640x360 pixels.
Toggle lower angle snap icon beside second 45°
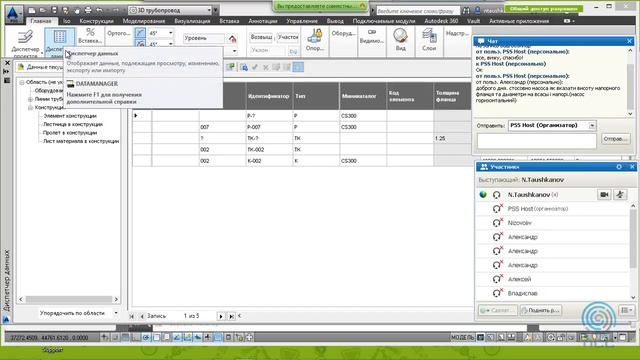140,43
